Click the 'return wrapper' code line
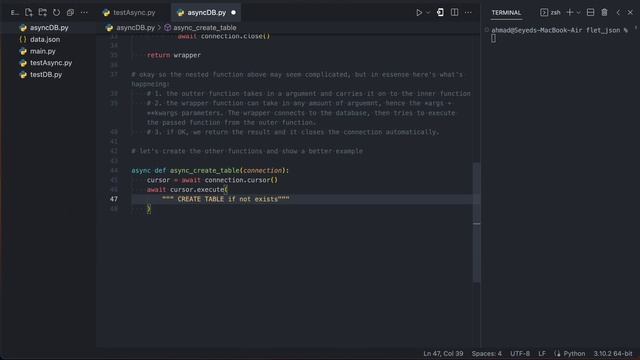The height and width of the screenshot is (360, 640). pos(174,55)
